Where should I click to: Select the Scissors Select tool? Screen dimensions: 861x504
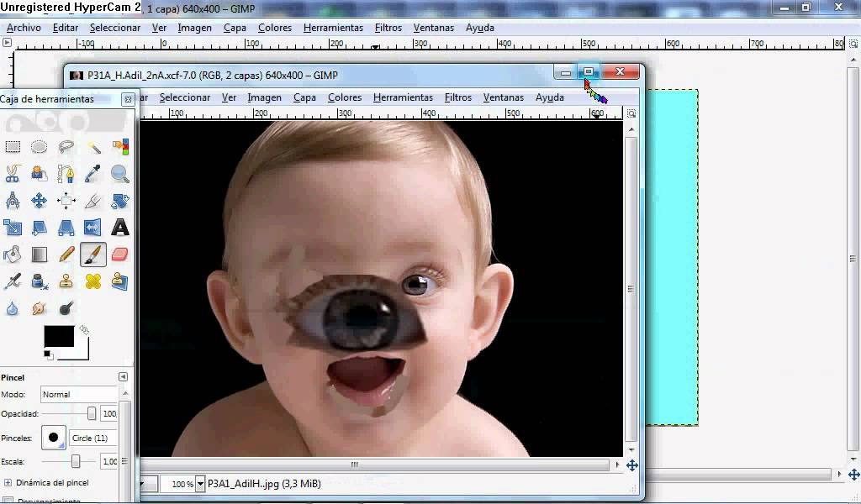[13, 174]
